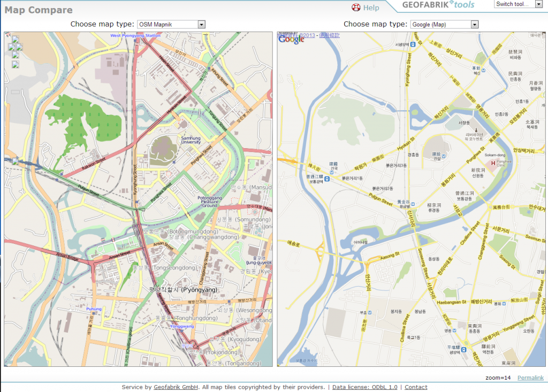Click the pan-up control on OSM map
The width and height of the screenshot is (548, 392).
[x=16, y=39]
